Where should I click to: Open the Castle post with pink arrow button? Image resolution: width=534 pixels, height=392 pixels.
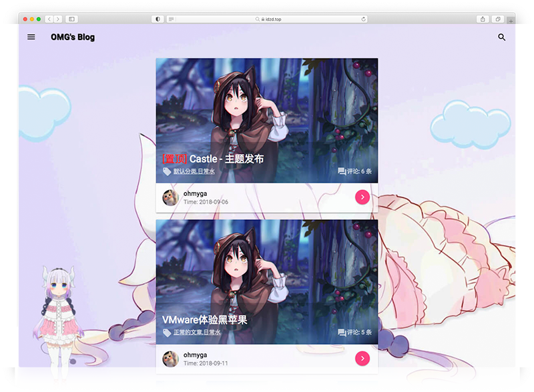click(x=362, y=197)
